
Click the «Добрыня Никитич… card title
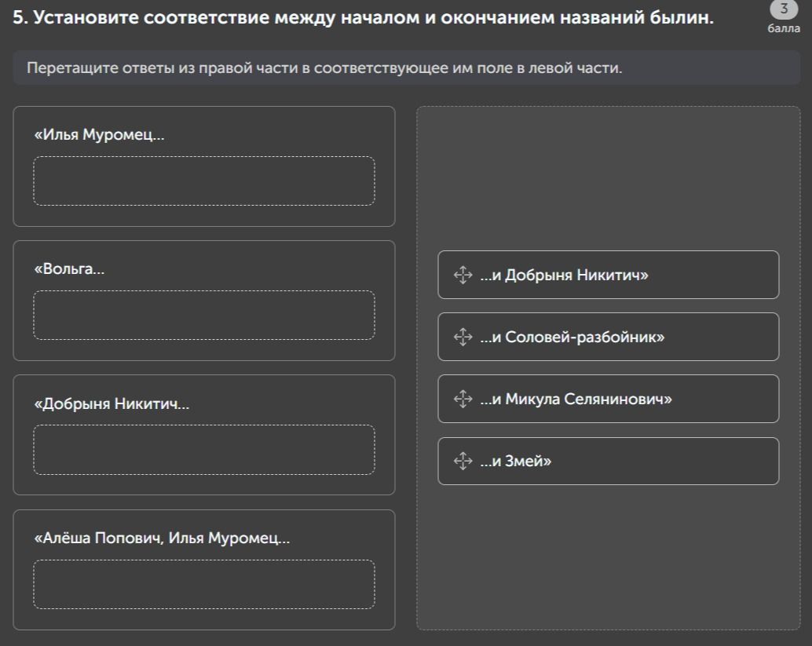(x=112, y=403)
